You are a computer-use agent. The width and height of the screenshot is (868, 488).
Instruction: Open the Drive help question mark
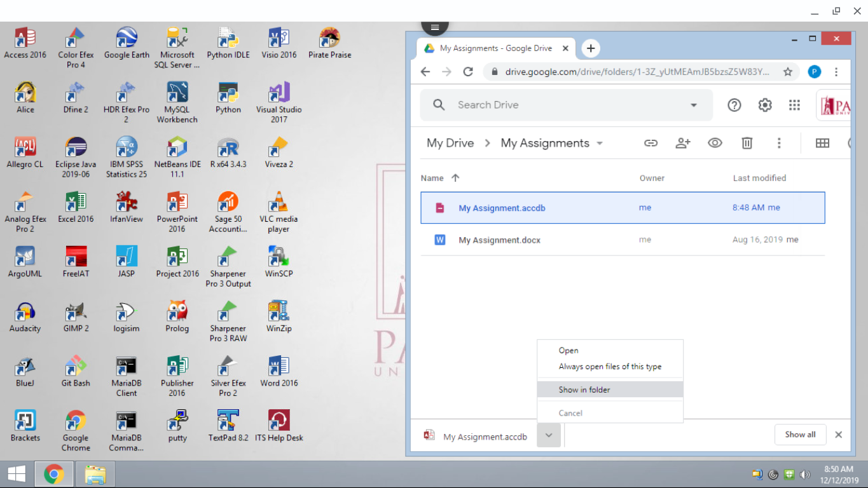pyautogui.click(x=734, y=105)
